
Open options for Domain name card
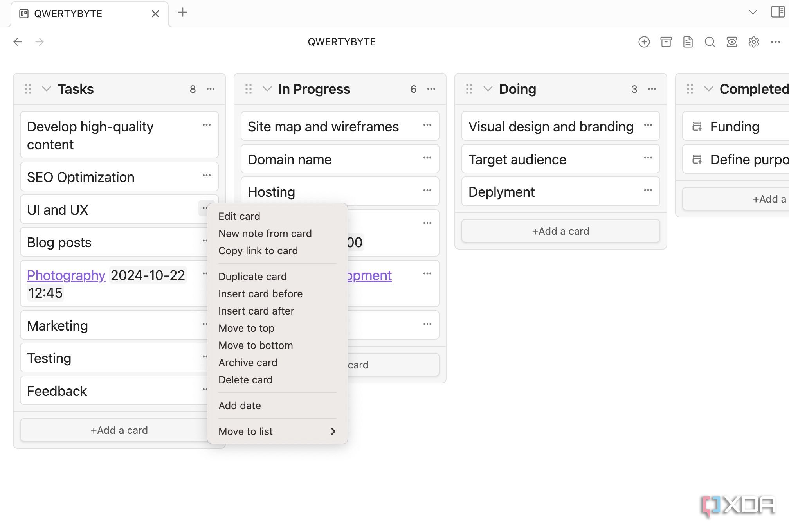pyautogui.click(x=427, y=158)
